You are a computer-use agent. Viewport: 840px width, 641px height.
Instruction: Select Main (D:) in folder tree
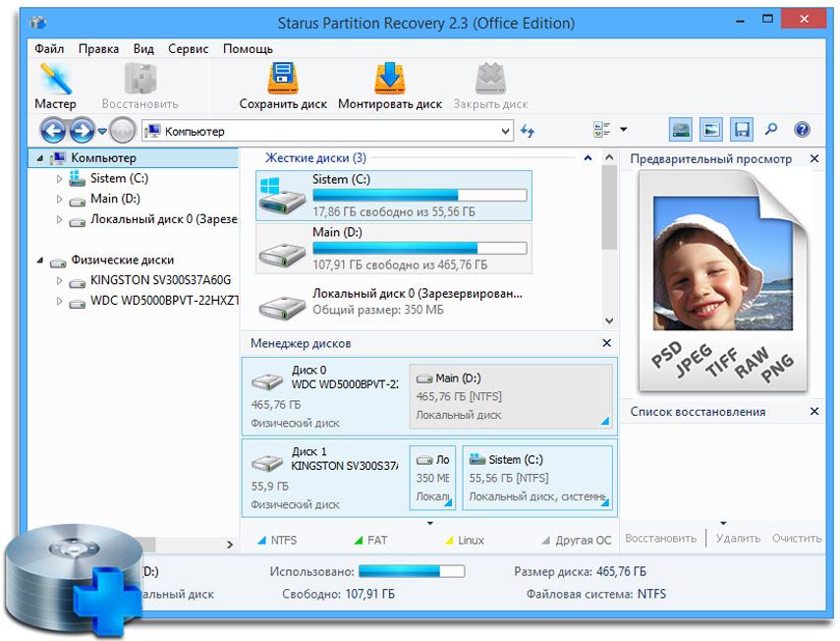tap(115, 199)
